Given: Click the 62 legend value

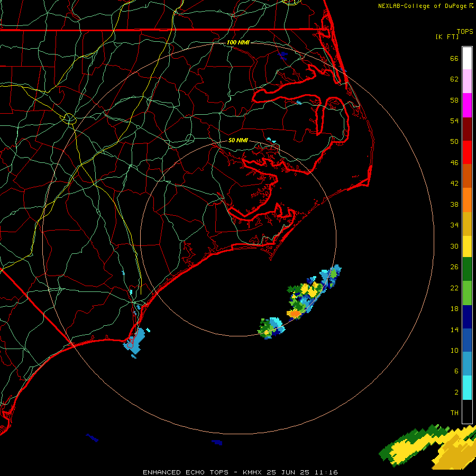Looking at the screenshot, I should point(454,79).
